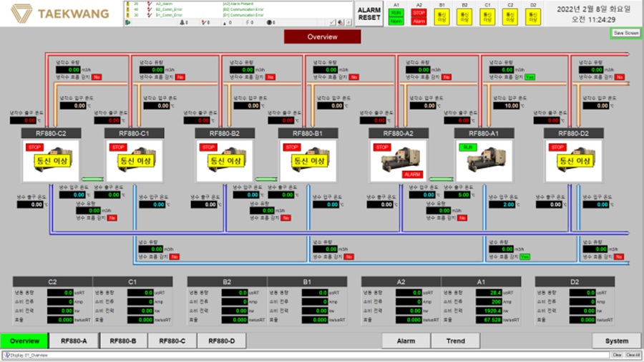
Task: Click the green RUN badge on RF880-A1
Action: (x=468, y=147)
